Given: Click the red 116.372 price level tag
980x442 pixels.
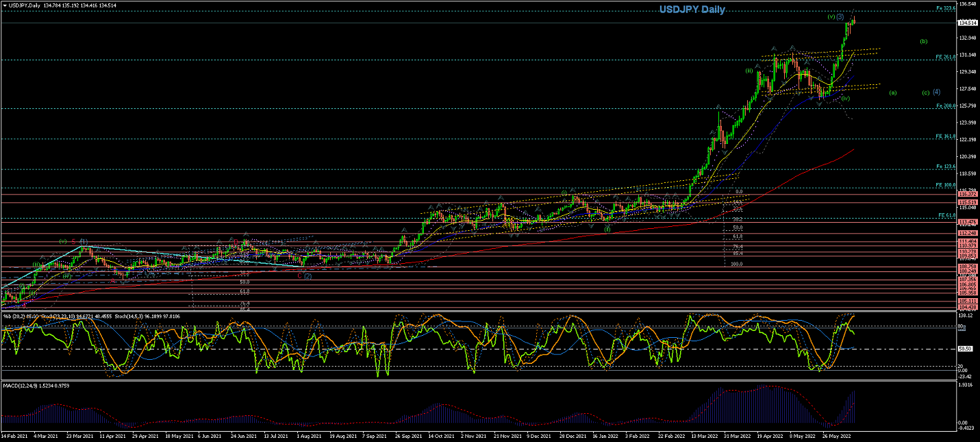Looking at the screenshot, I should [968, 195].
